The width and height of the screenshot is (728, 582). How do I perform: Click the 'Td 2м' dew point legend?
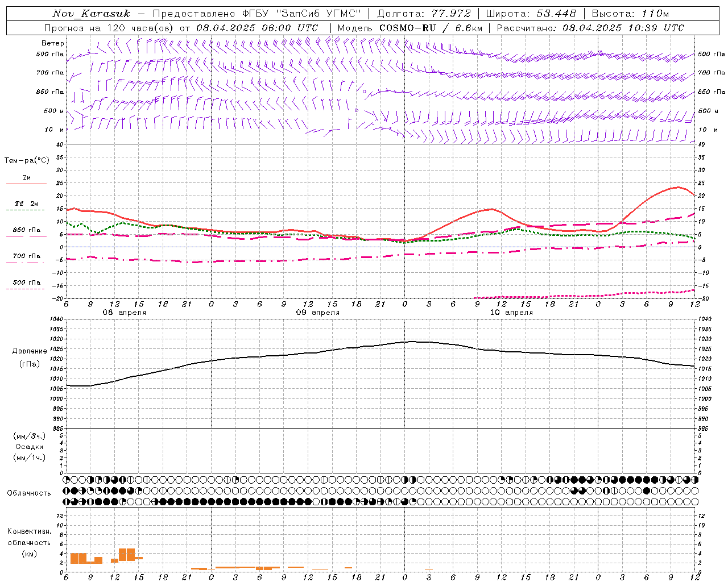pyautogui.click(x=26, y=203)
